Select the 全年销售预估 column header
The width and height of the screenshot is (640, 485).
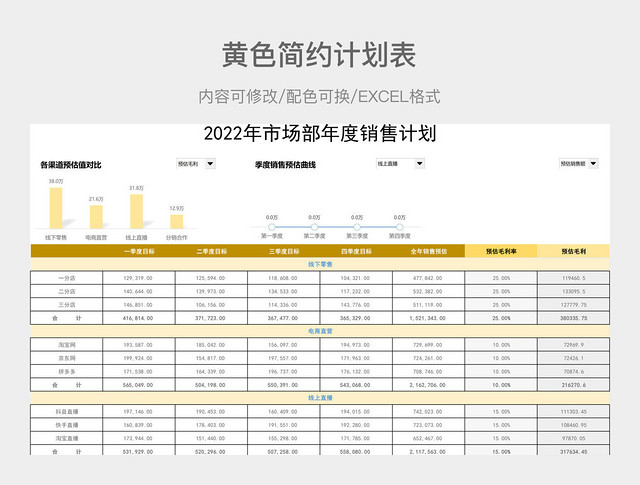click(x=429, y=251)
